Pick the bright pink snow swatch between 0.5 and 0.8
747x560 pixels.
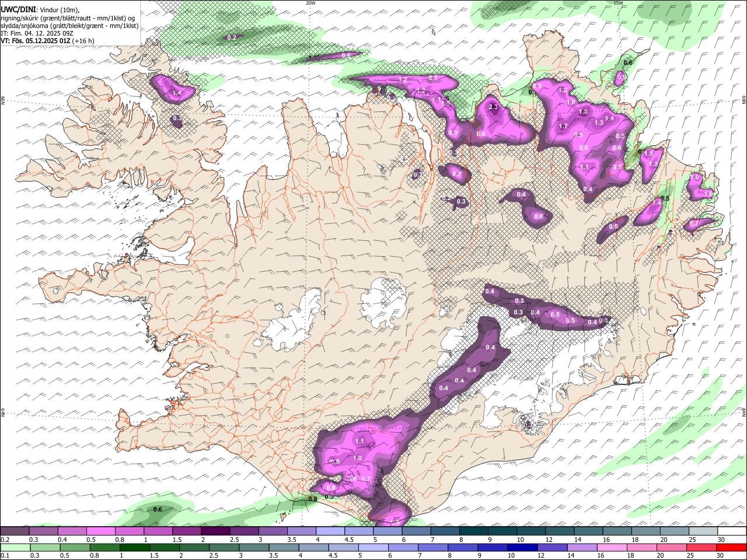pos(100,531)
